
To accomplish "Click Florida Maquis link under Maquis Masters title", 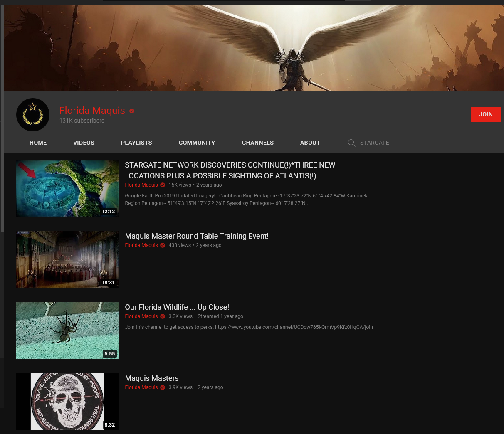I will pos(141,387).
